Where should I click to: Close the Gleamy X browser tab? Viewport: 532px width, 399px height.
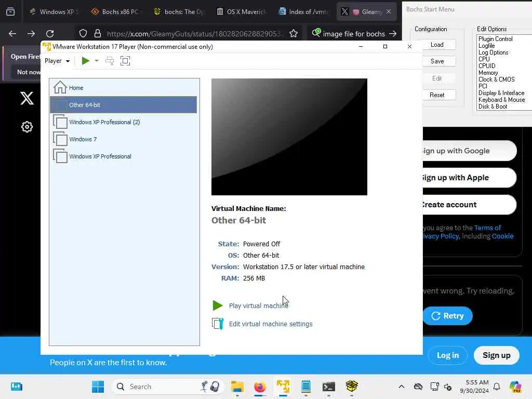point(389,11)
